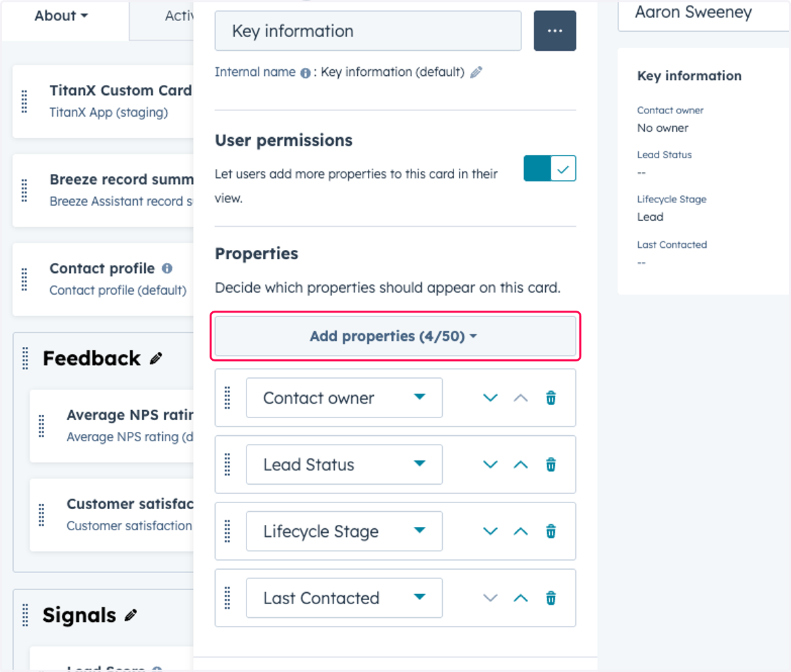Viewport: 791px width, 672px height.
Task: Click the Feedback section drag handle
Action: 26,358
